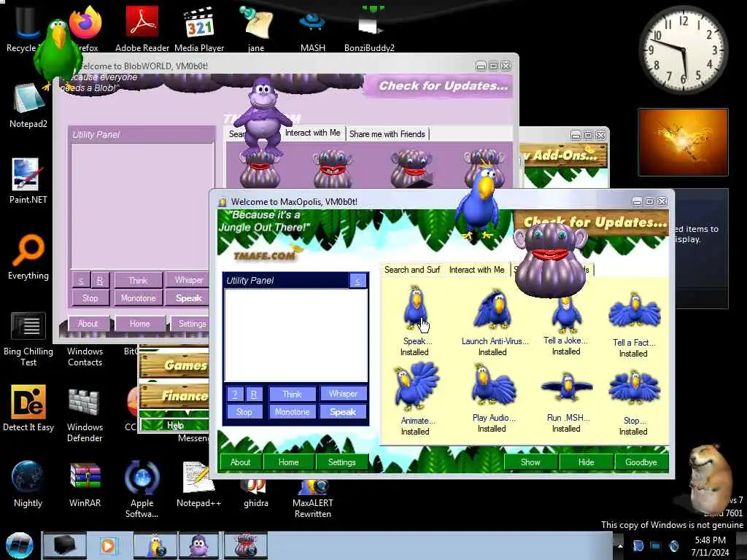This screenshot has width=747, height=560.
Task: Switch to Search and Surf tab in MaxOpolis
Action: click(412, 270)
